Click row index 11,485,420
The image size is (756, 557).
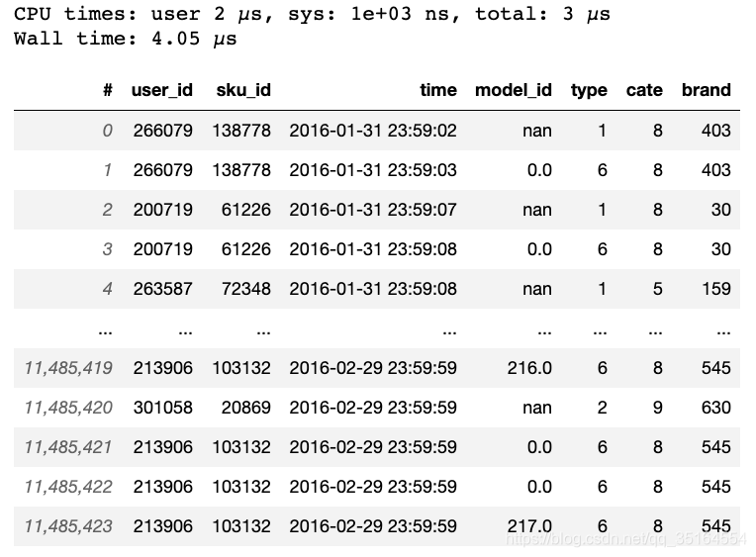click(x=68, y=408)
